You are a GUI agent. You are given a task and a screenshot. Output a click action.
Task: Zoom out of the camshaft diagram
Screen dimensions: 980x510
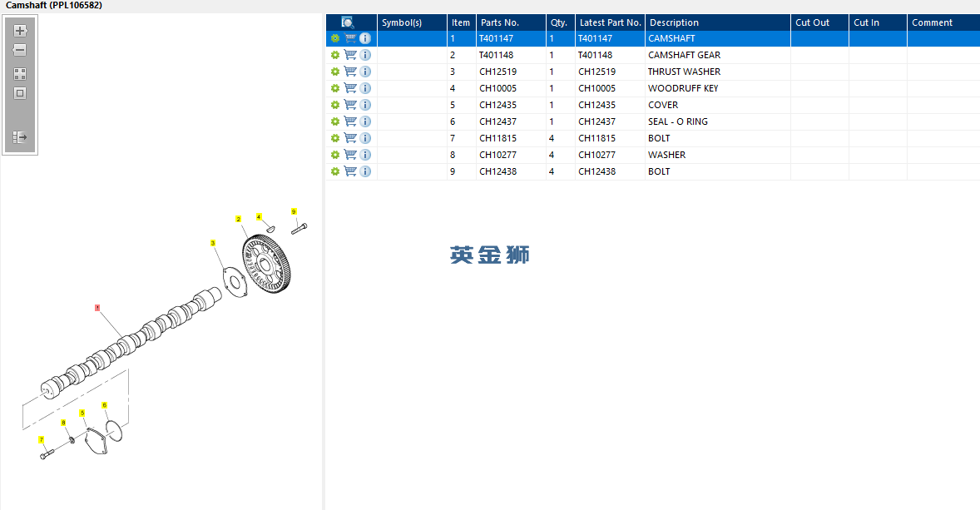20,50
